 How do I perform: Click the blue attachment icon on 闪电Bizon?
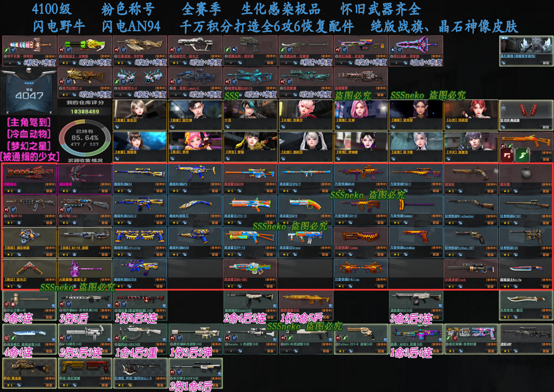click(68, 210)
